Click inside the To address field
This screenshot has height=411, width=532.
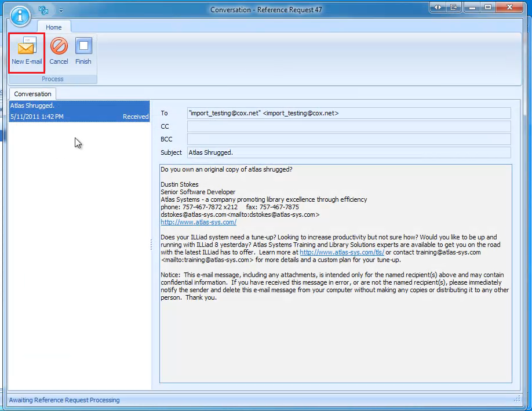pyautogui.click(x=348, y=112)
